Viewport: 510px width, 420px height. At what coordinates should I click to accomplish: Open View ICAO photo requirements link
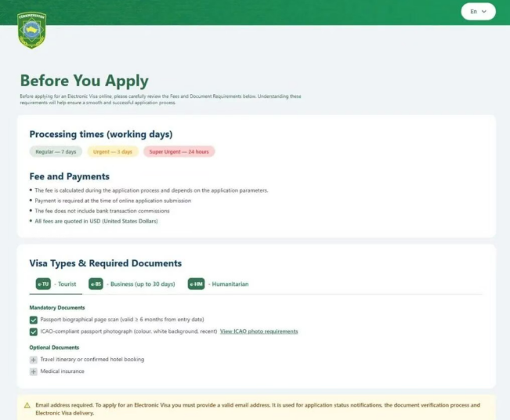pyautogui.click(x=259, y=331)
